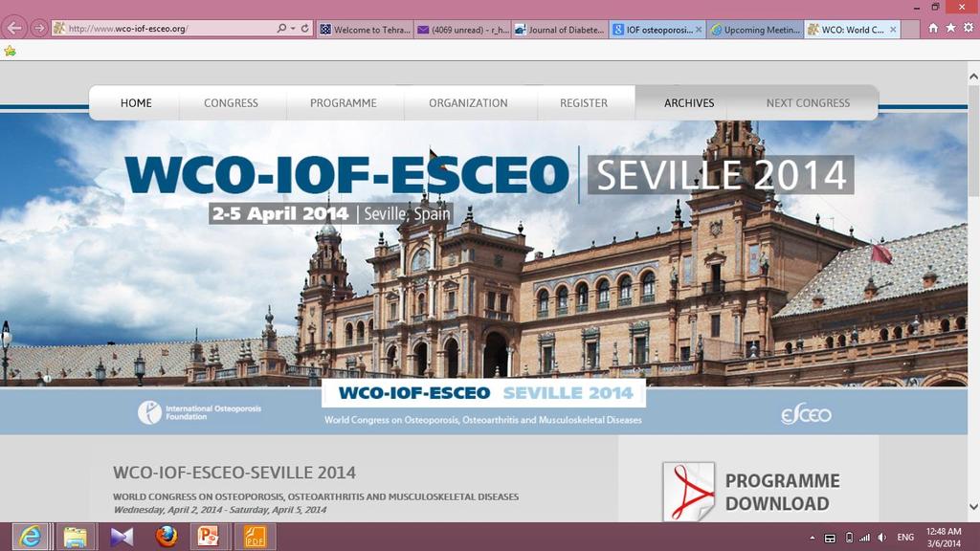Add page to Favorites bar via star icon
Viewport: 980px width, 551px height.
[10, 52]
